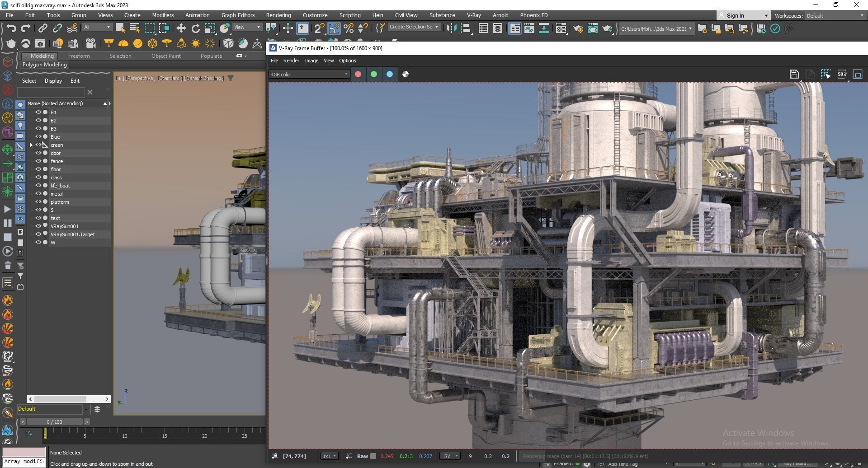Open the project path dropdown

pyautogui.click(x=656, y=28)
